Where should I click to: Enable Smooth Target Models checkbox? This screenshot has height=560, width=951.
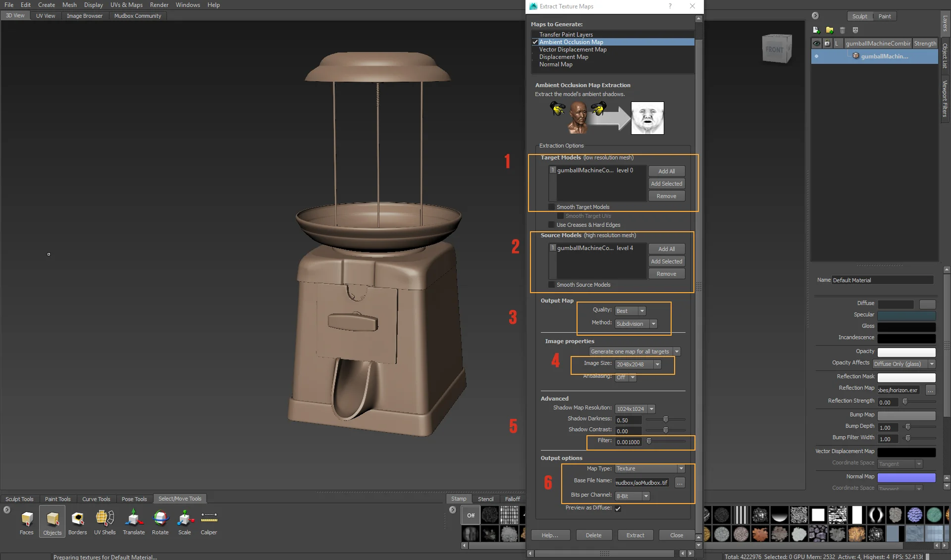pos(552,207)
